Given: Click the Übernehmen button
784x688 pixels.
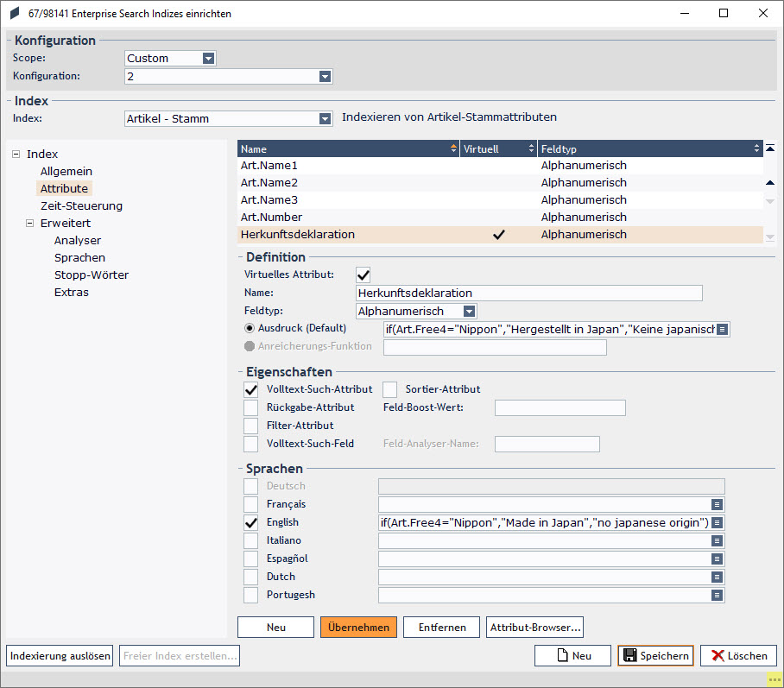Looking at the screenshot, I should (358, 627).
